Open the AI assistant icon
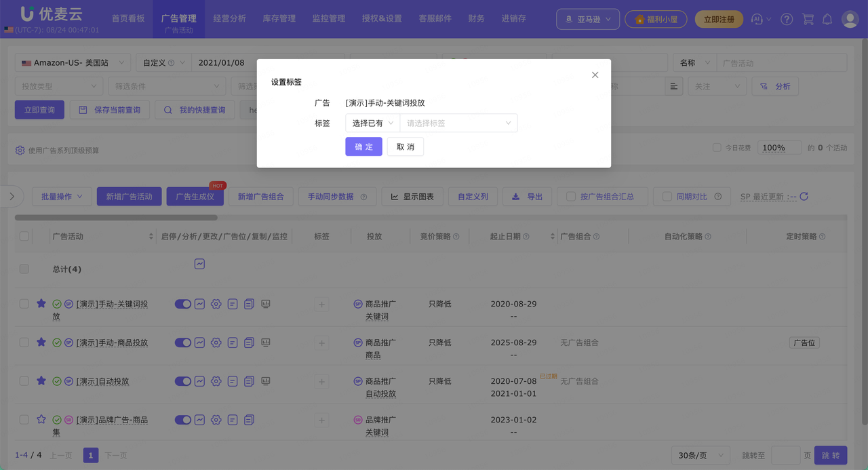 [x=758, y=20]
